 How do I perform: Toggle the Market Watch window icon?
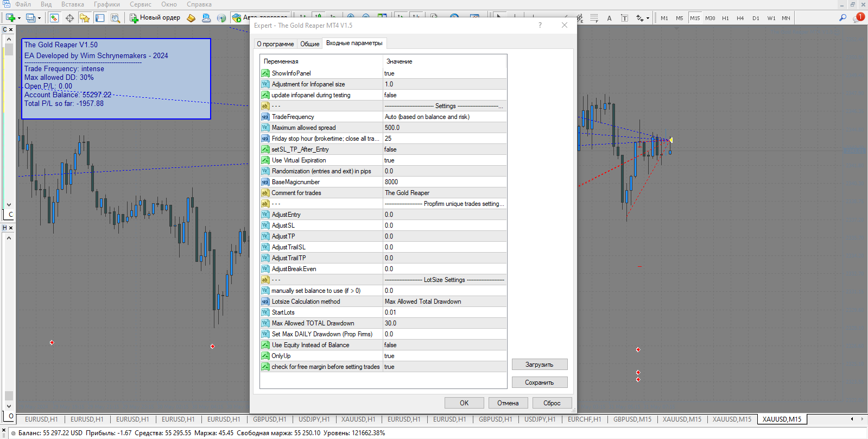[x=54, y=18]
